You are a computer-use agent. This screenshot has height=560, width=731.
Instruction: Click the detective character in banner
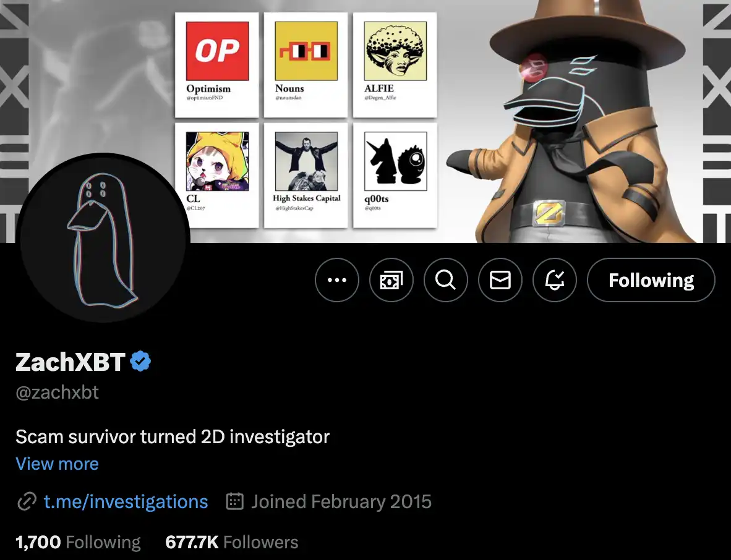pyautogui.click(x=581, y=136)
